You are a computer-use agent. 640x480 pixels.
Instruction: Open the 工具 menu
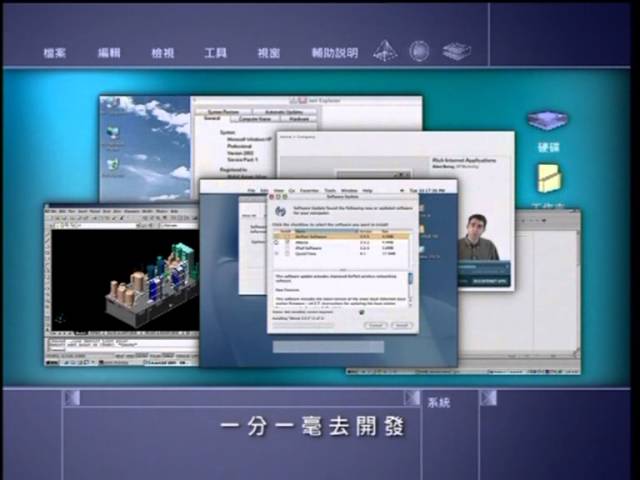215,52
